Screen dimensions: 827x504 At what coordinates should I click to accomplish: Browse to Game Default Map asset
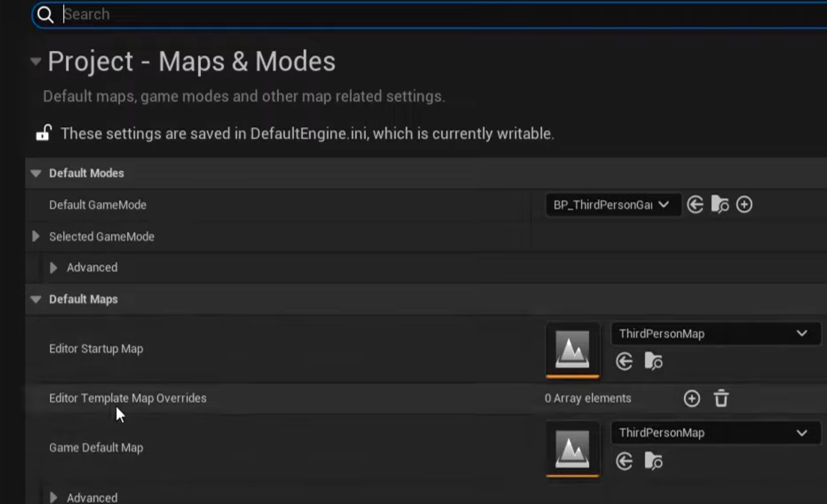coord(653,461)
